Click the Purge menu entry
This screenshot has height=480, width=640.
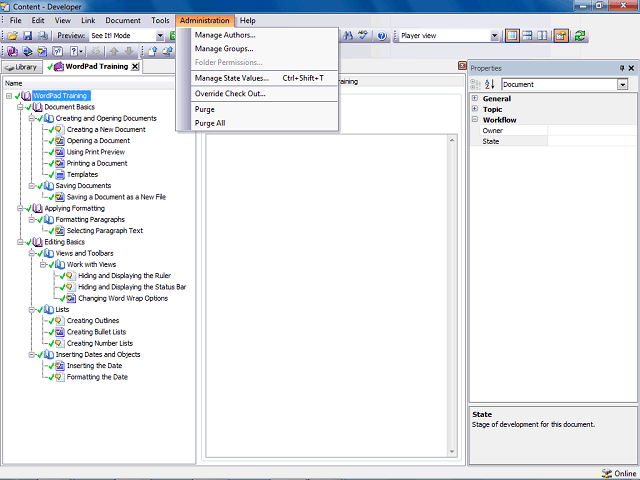pos(264,109)
